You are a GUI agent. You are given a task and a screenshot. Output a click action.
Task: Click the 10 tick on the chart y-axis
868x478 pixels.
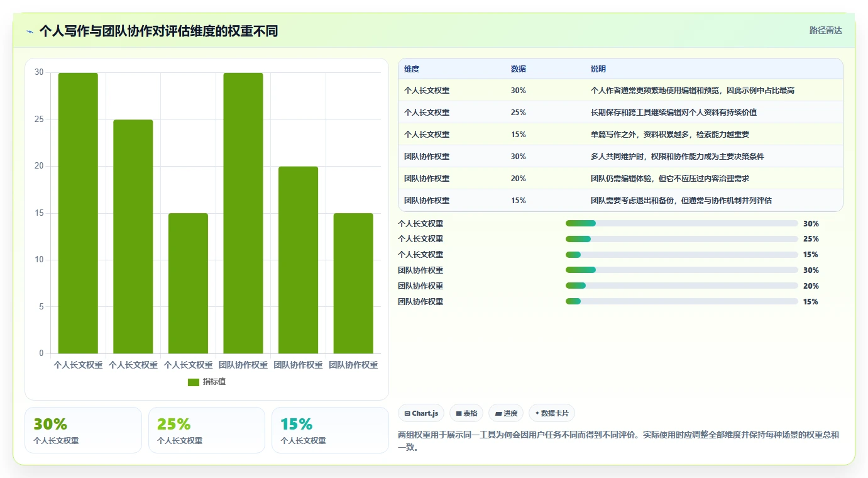click(x=39, y=260)
